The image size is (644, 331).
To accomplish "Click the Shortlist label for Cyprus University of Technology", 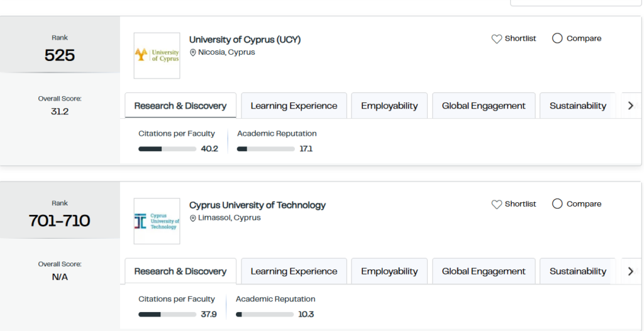I will point(520,204).
